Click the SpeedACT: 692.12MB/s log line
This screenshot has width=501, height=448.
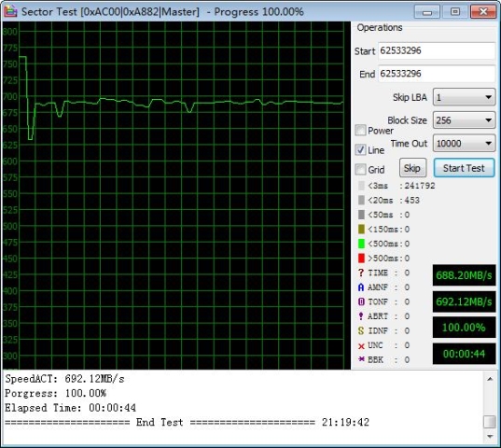(x=64, y=379)
